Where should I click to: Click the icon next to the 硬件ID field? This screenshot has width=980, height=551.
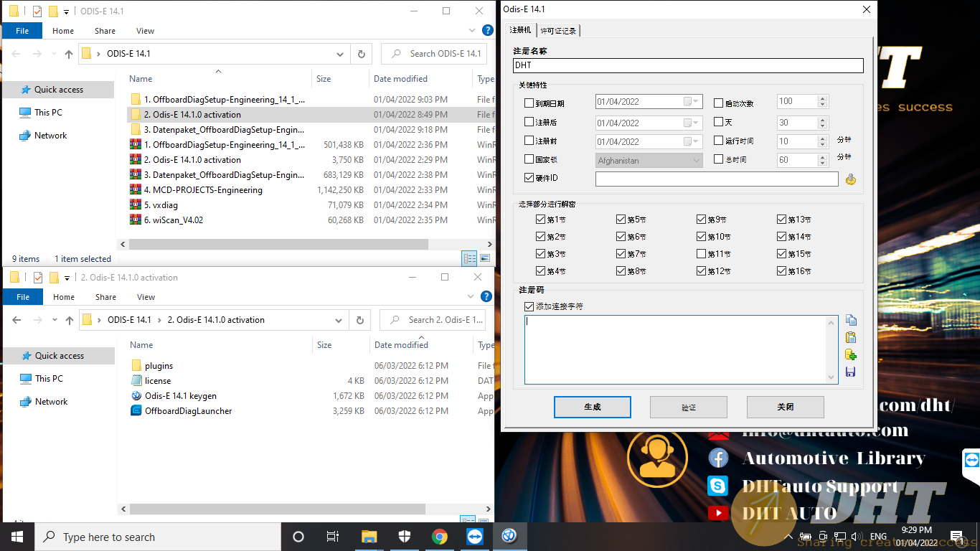coord(851,179)
